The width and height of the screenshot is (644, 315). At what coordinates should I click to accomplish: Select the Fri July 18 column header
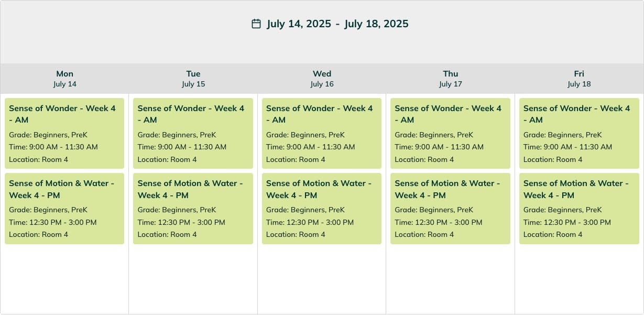click(x=579, y=79)
